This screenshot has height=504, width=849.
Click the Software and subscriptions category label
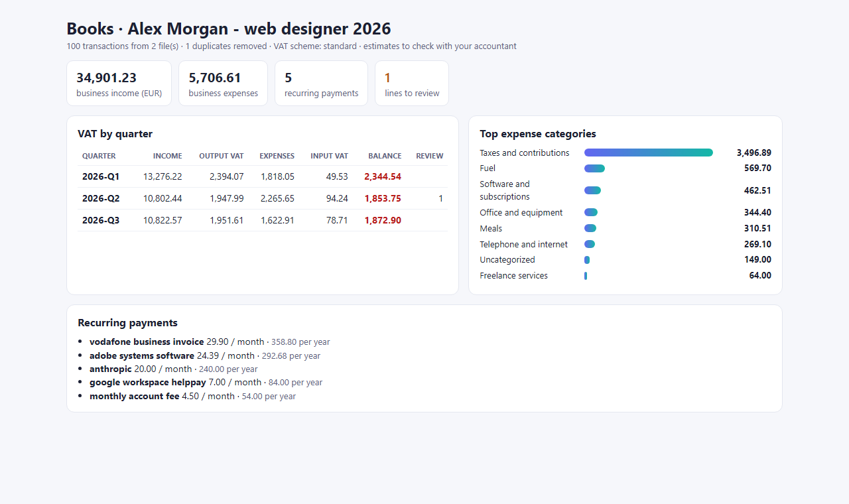[x=505, y=190]
